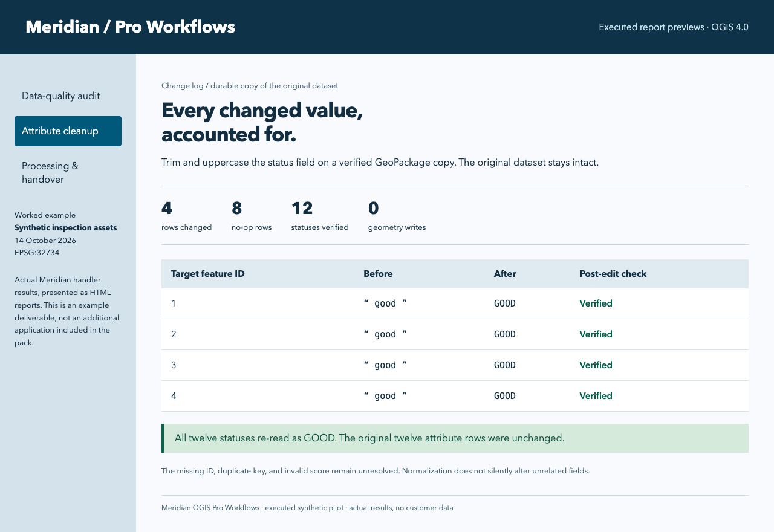Click the Meridian / Pro Workflows title
This screenshot has width=774, height=532.
click(x=130, y=27)
